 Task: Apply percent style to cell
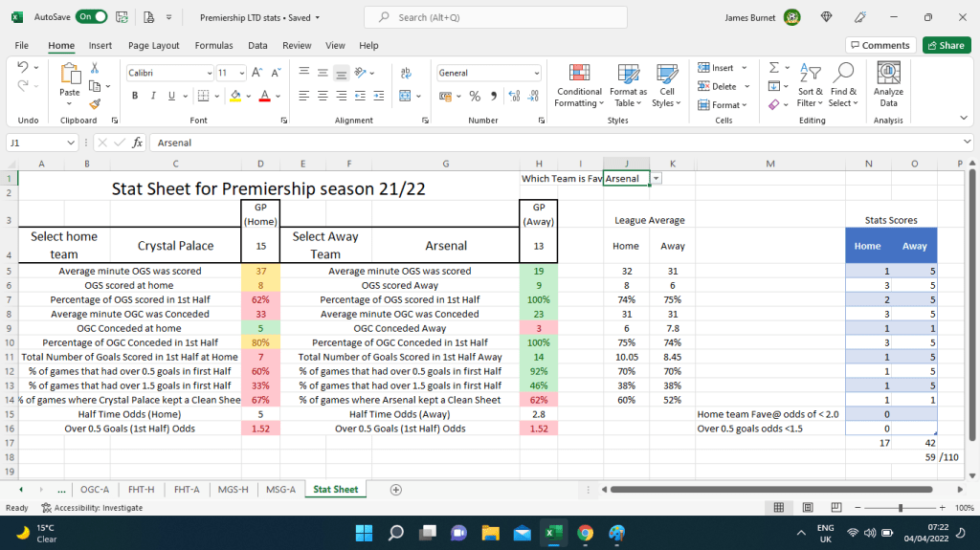[x=475, y=96]
